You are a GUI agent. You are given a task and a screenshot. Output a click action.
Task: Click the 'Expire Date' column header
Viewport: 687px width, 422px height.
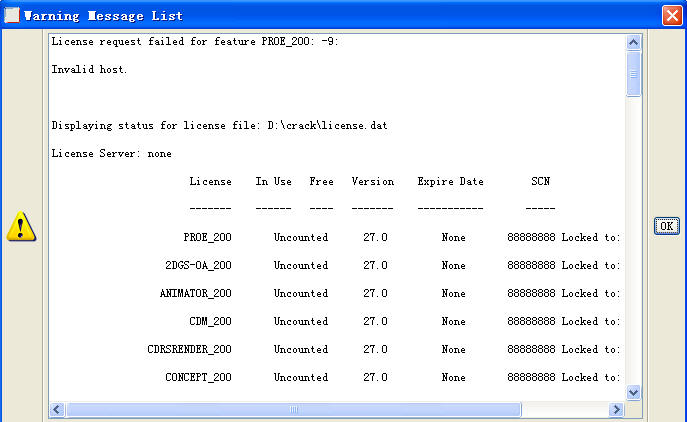pos(450,181)
